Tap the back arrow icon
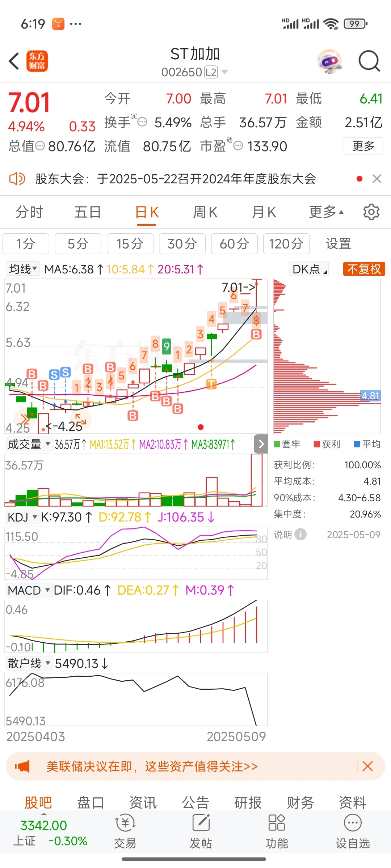391x868 pixels. click(x=14, y=61)
